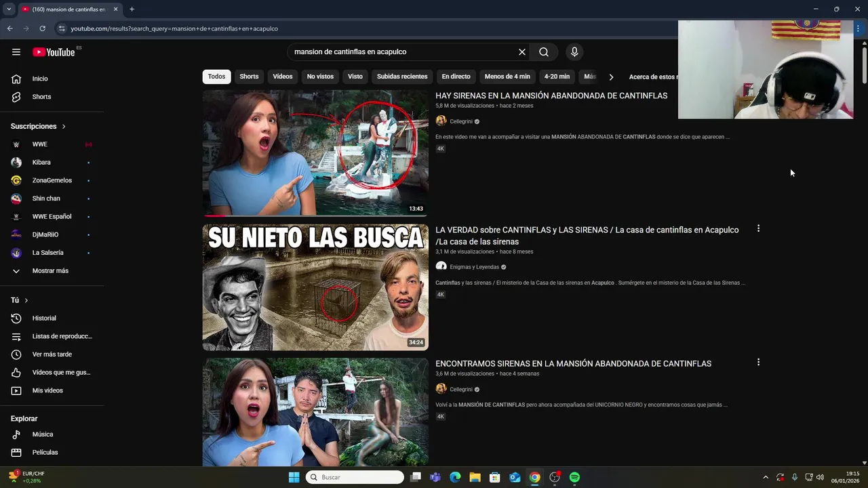Go back with the browser back arrow
Image resolution: width=868 pixels, height=488 pixels.
point(9,28)
